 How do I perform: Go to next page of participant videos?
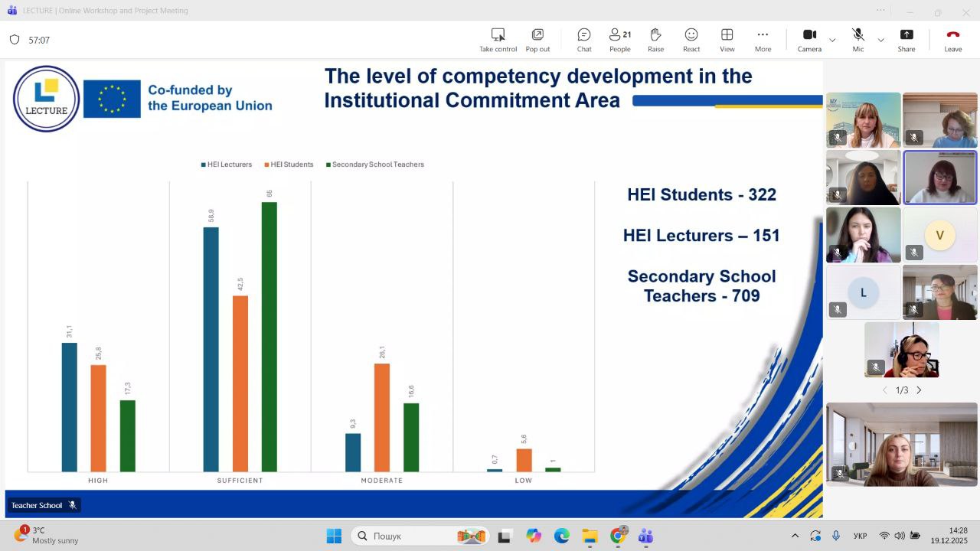[920, 390]
